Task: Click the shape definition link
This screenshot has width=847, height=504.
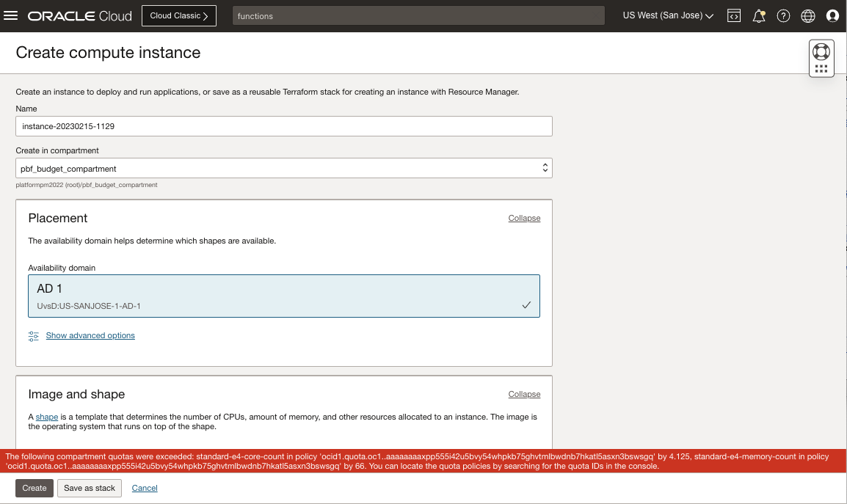Action: tap(46, 416)
